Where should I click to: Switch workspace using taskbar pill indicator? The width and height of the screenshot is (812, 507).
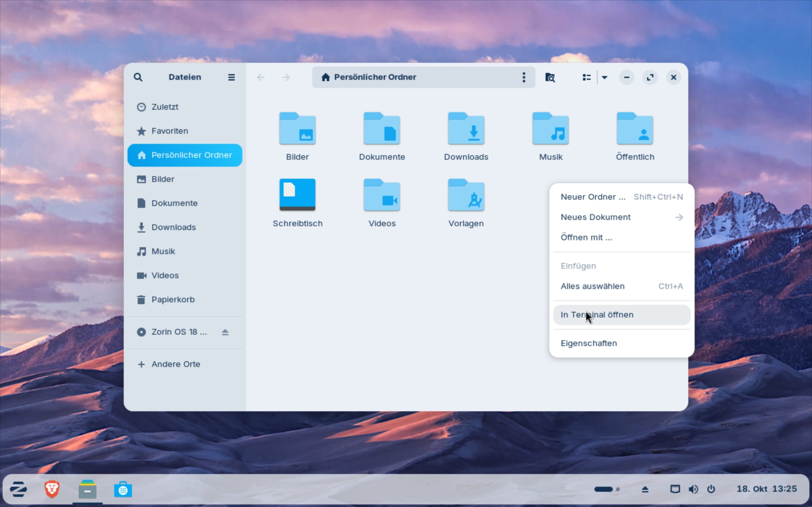(x=603, y=489)
